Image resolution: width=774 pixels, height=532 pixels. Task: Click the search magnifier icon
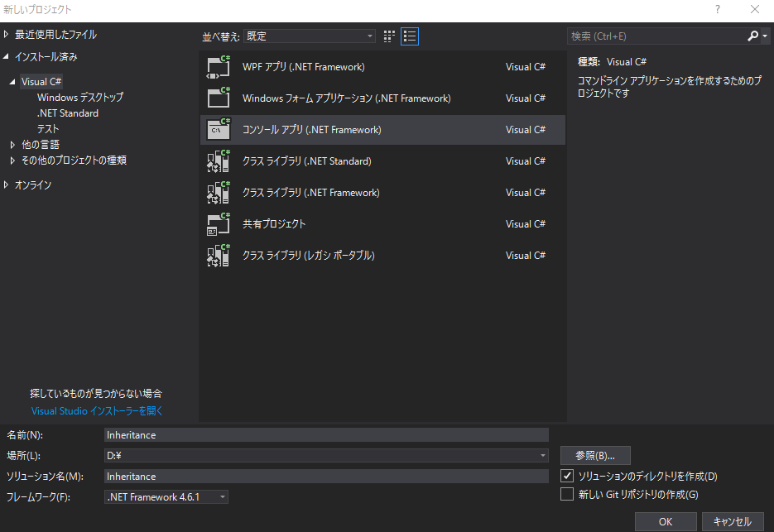click(752, 36)
